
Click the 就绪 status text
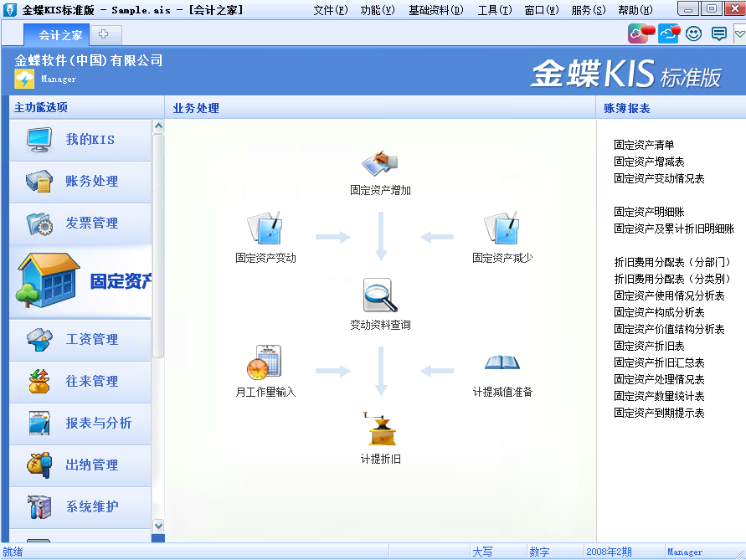13,552
